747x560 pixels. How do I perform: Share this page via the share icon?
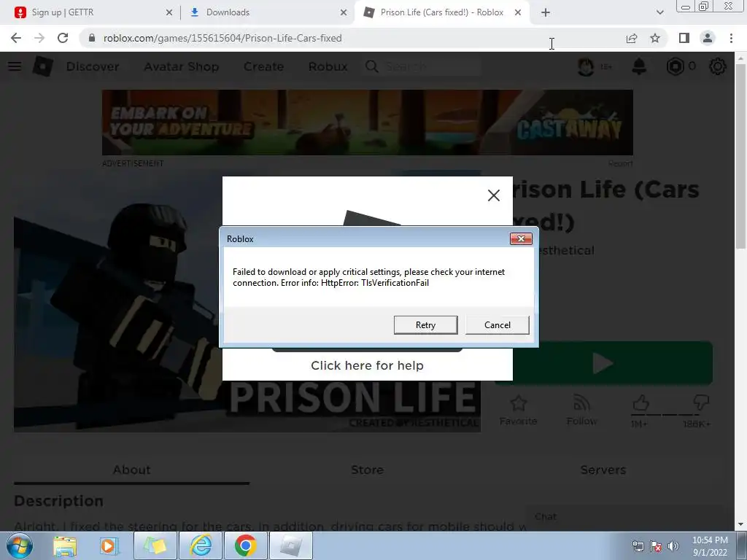click(x=632, y=38)
